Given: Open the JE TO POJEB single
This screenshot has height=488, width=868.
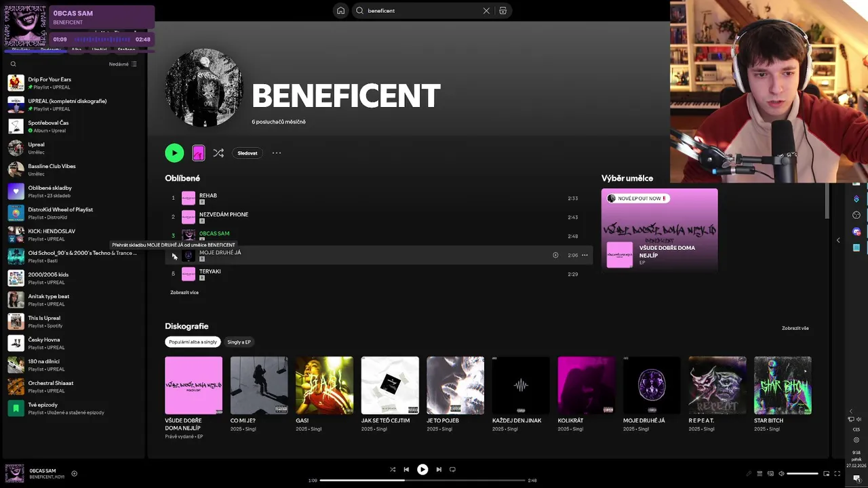Looking at the screenshot, I should coord(455,386).
